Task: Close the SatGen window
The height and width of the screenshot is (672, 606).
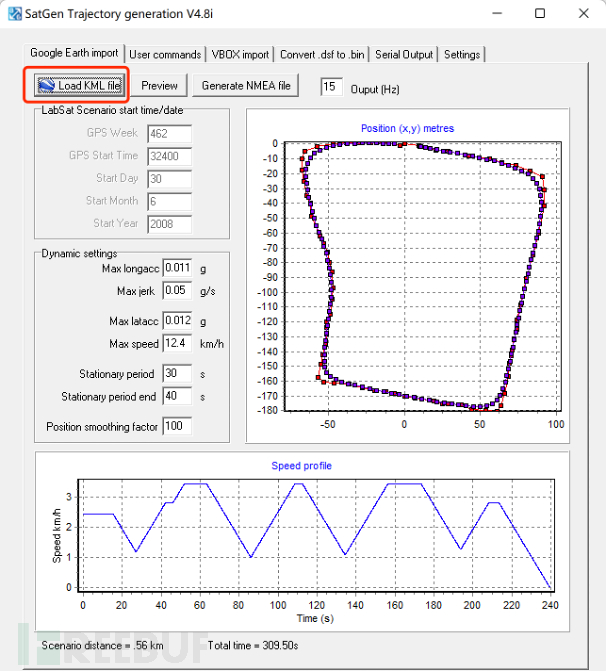Action: 583,13
